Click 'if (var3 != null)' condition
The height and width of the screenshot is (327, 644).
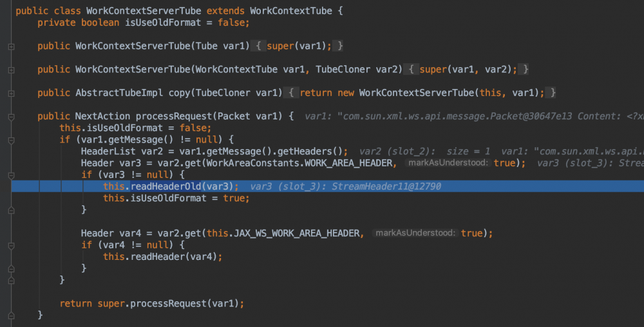click(x=133, y=174)
